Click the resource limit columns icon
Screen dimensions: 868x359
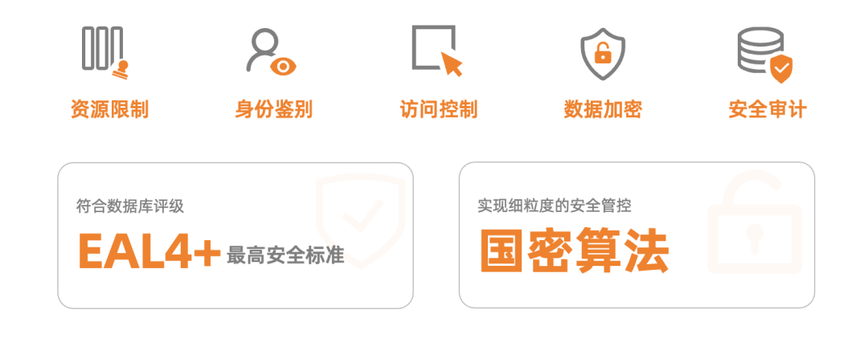click(106, 52)
